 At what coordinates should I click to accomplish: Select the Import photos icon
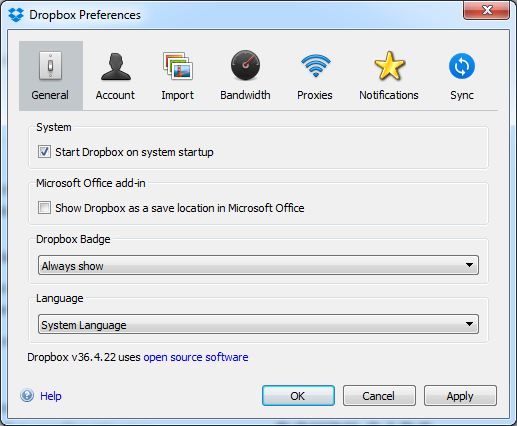point(178,66)
